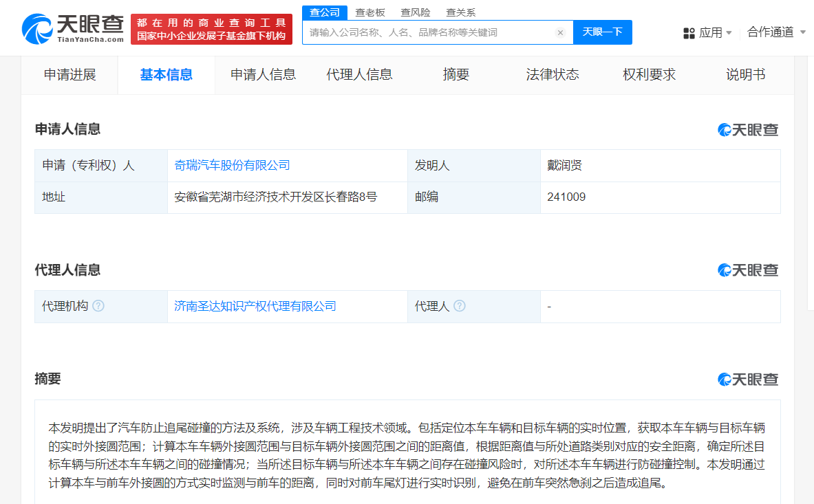
Task: Select the postal code 241009
Action: point(566,197)
